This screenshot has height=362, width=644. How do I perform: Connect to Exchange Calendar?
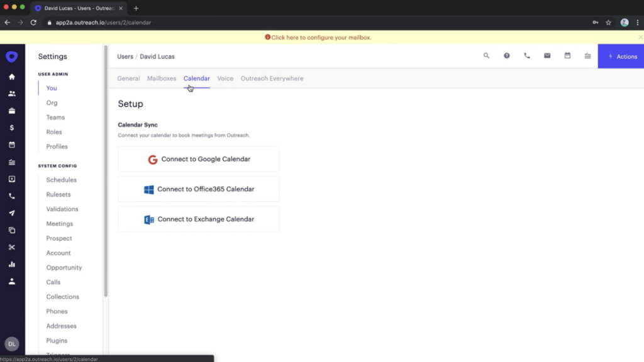pos(198,219)
